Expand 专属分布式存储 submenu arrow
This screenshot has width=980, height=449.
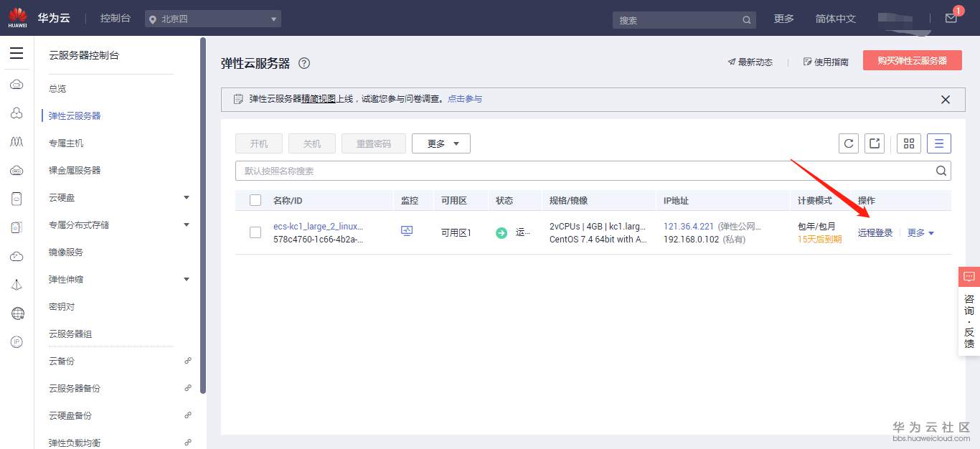(187, 225)
